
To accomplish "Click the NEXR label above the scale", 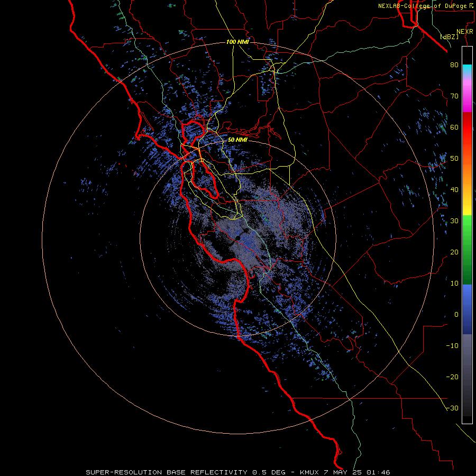I will [464, 32].
